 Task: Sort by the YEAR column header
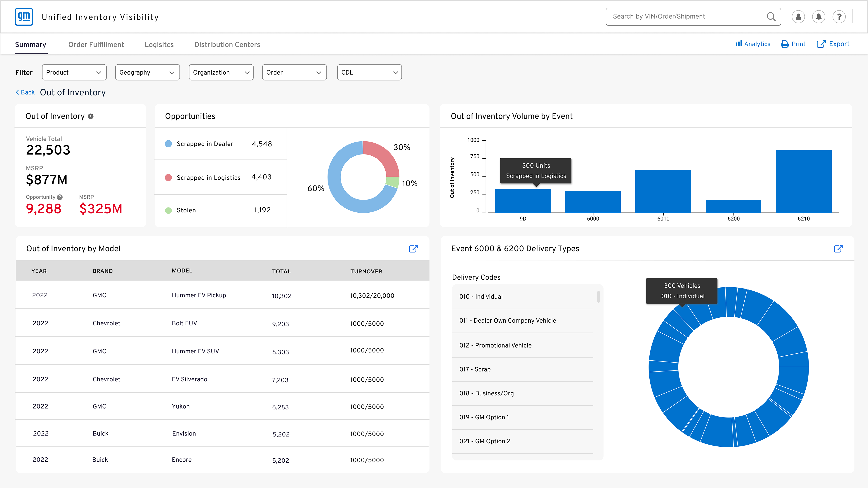click(39, 271)
